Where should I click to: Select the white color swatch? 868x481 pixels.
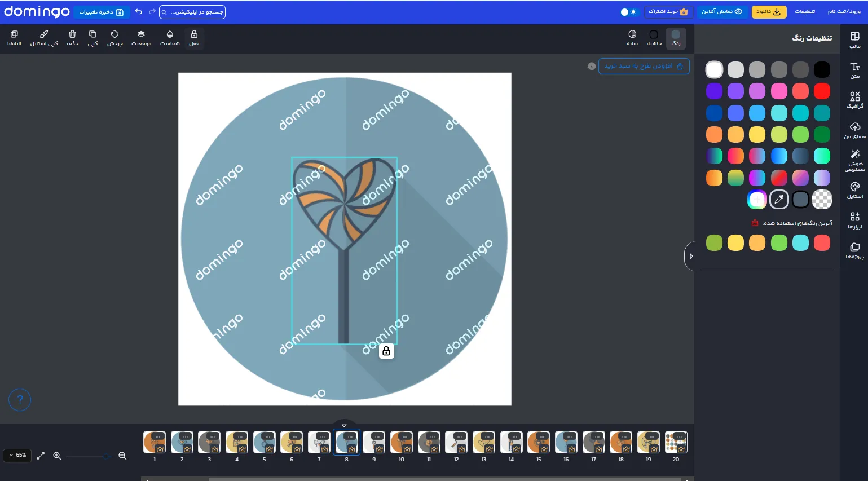[714, 69]
